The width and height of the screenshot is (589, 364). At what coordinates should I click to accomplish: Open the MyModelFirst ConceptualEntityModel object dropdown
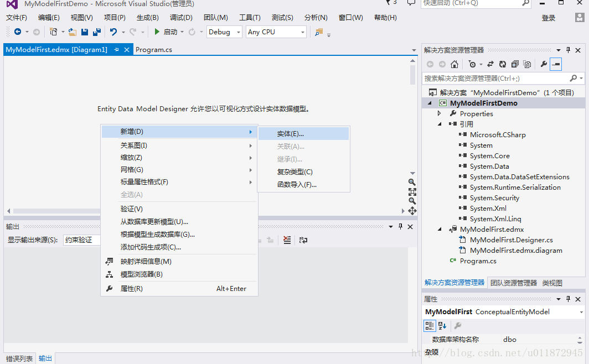point(581,312)
